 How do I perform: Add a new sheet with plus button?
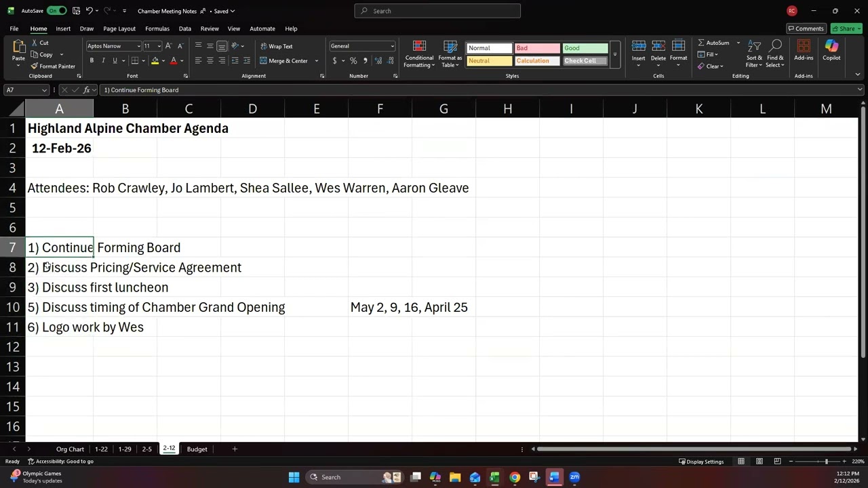tap(235, 449)
